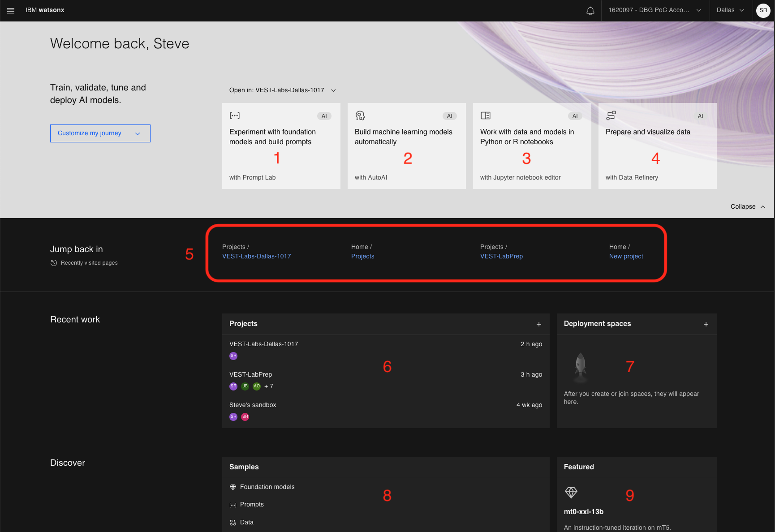
Task: Click the pink SR avatar under Steve's sandbox
Action: click(x=245, y=417)
